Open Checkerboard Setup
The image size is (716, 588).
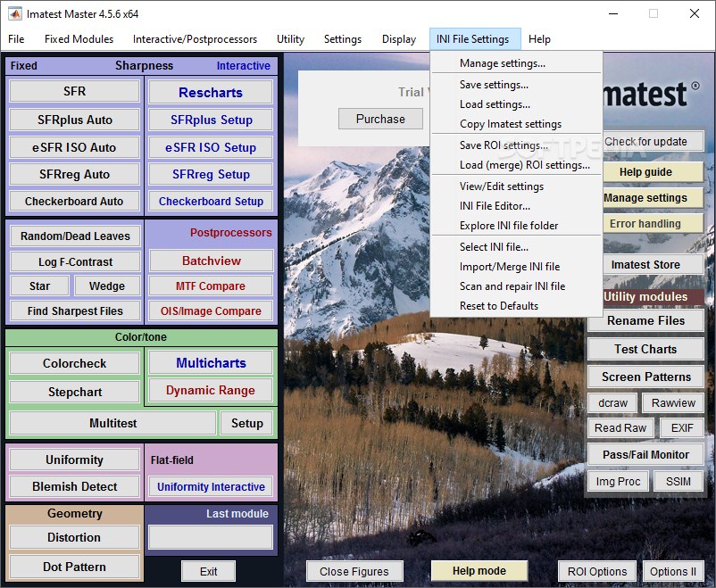pyautogui.click(x=211, y=202)
